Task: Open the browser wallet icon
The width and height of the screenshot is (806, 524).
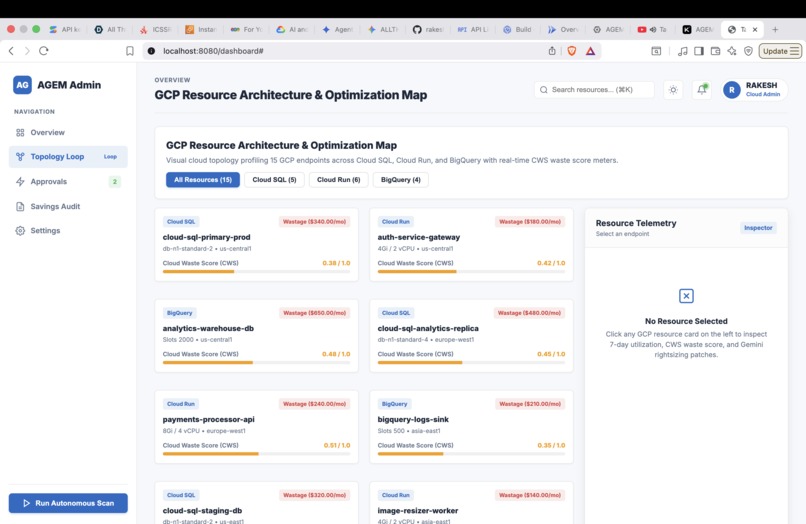Action: click(x=715, y=51)
